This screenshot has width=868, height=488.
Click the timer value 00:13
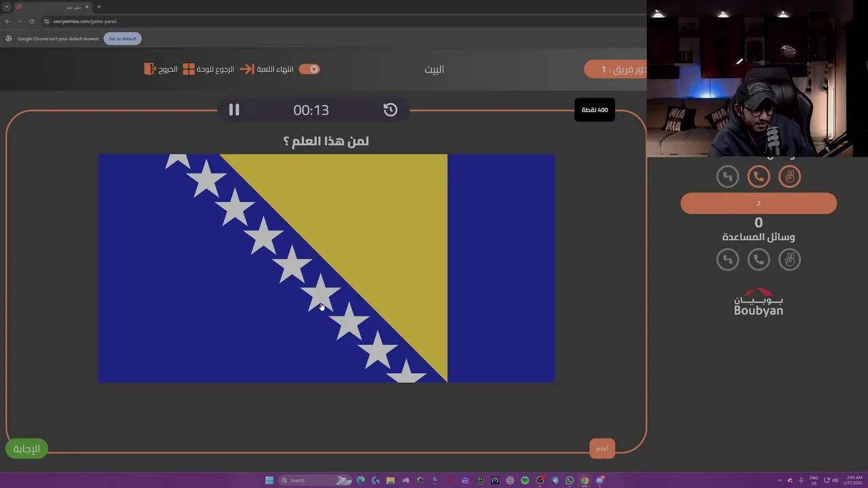pyautogui.click(x=311, y=110)
